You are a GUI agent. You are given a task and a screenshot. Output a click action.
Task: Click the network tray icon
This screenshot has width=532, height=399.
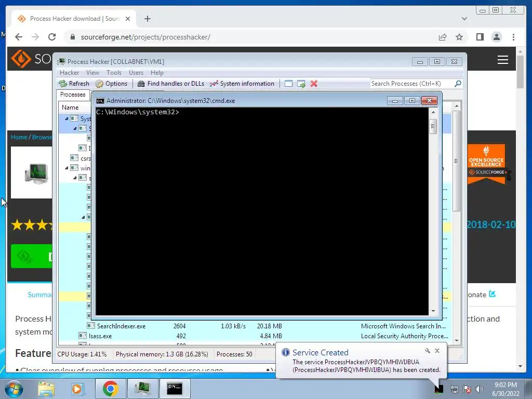(x=454, y=389)
